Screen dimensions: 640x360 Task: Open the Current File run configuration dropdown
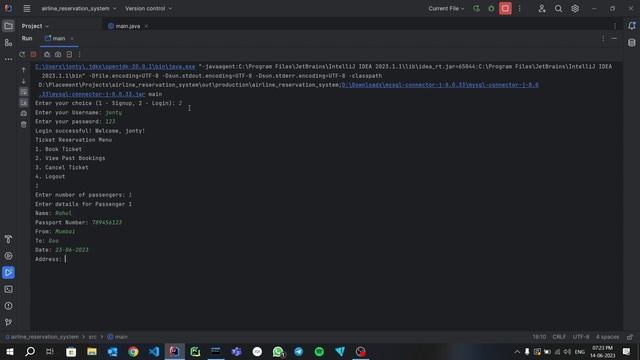446,9
